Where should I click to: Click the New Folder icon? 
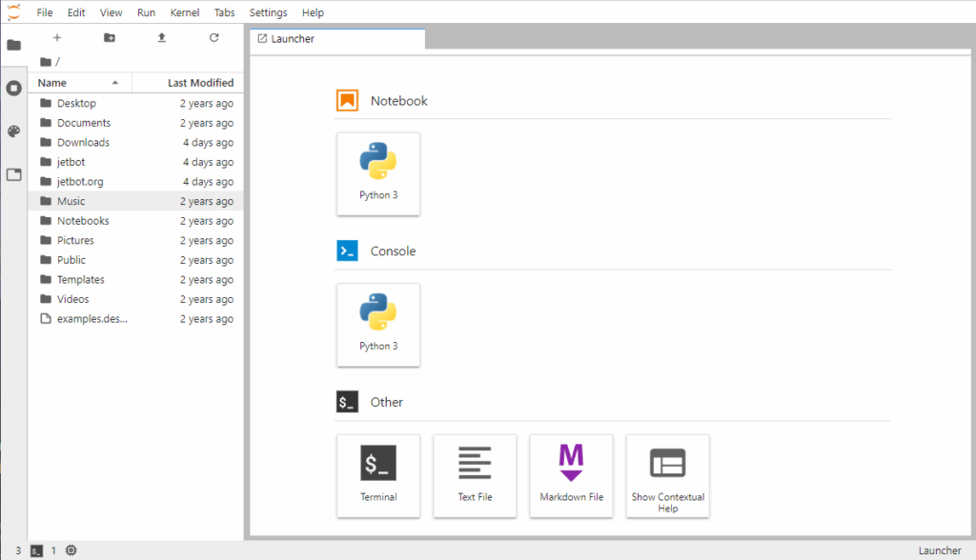pyautogui.click(x=110, y=38)
